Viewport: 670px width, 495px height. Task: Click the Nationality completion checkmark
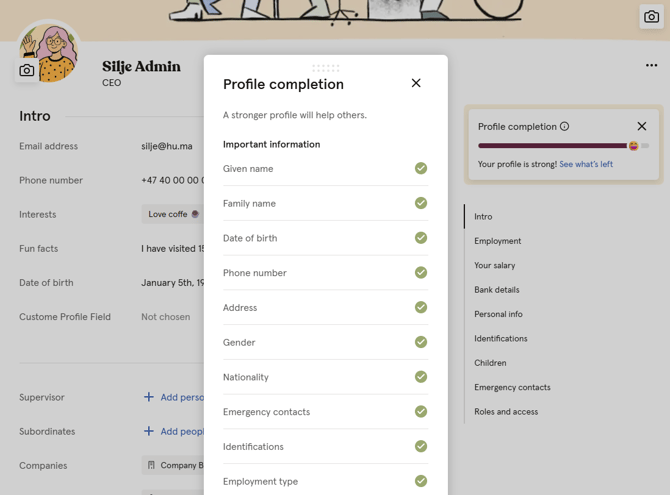(421, 377)
